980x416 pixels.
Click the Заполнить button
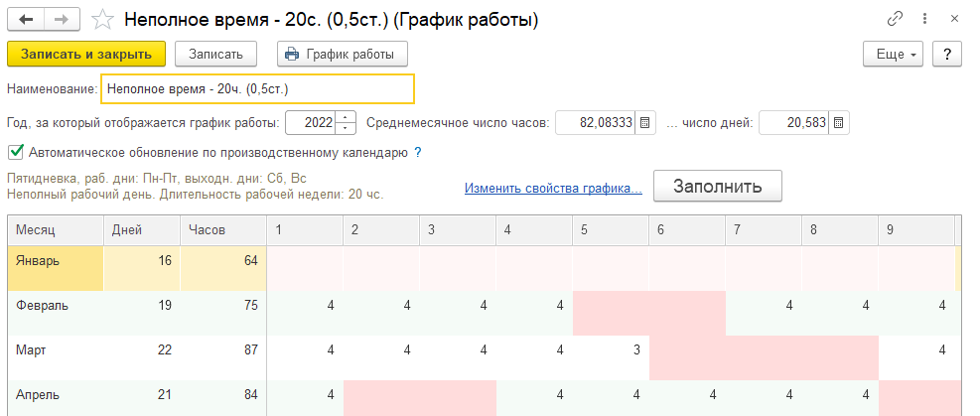(717, 186)
